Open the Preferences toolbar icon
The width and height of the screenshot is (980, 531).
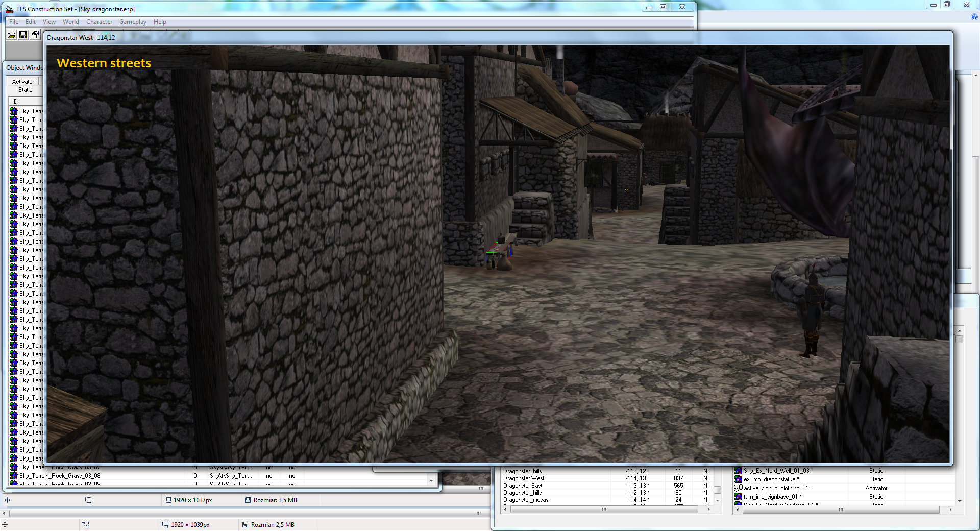pos(34,35)
